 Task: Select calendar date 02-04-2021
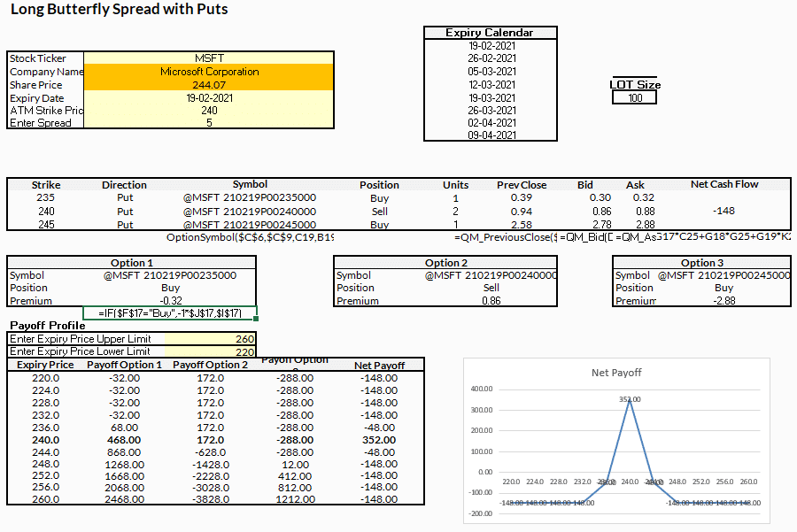[x=491, y=122]
